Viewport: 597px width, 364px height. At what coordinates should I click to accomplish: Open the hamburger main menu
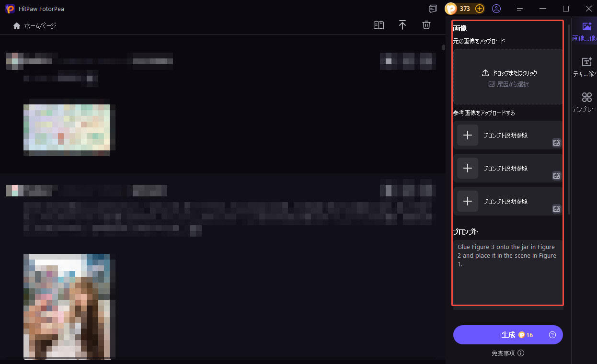click(x=520, y=9)
